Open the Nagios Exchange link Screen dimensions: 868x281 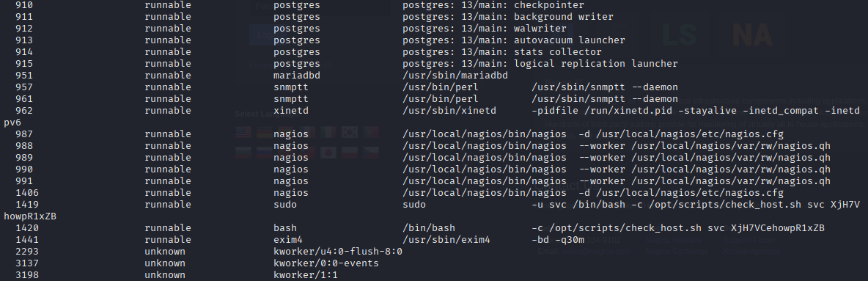point(677,251)
